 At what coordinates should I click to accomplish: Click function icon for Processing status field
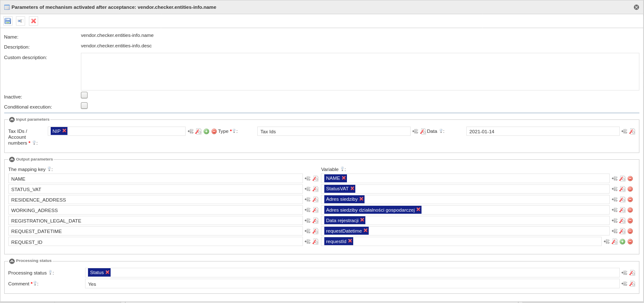point(632,272)
